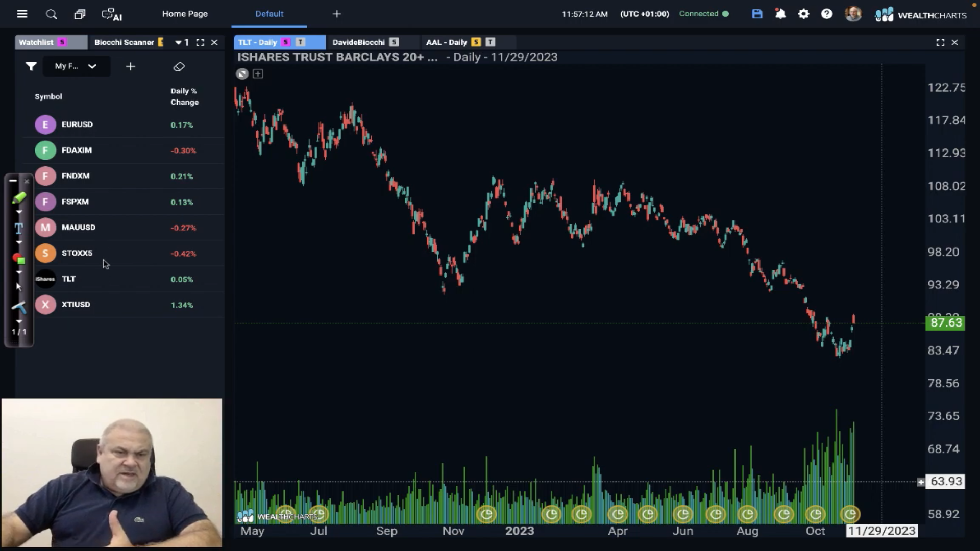The height and width of the screenshot is (551, 980).
Task: Sort by the Symbol column header
Action: pos(48,96)
